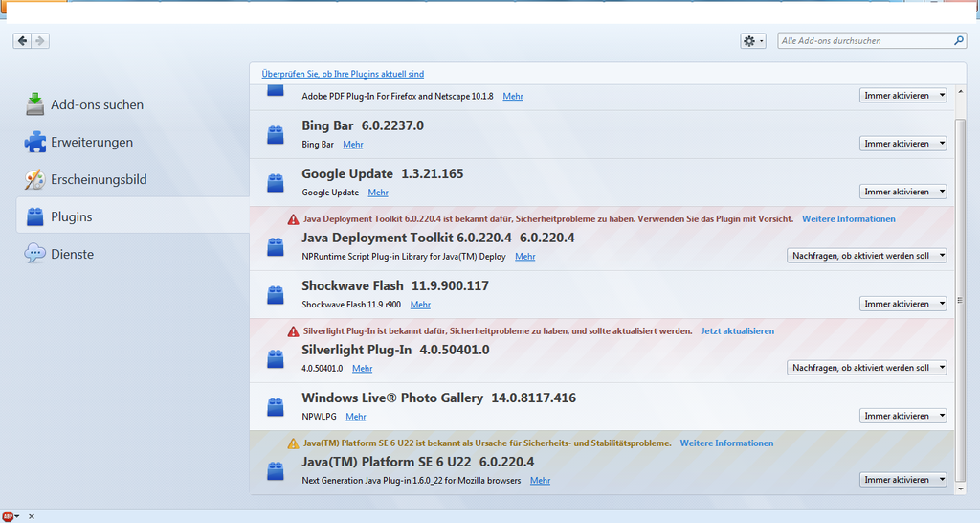
Task: Open the gear tools menu for add-ons
Action: 752,41
